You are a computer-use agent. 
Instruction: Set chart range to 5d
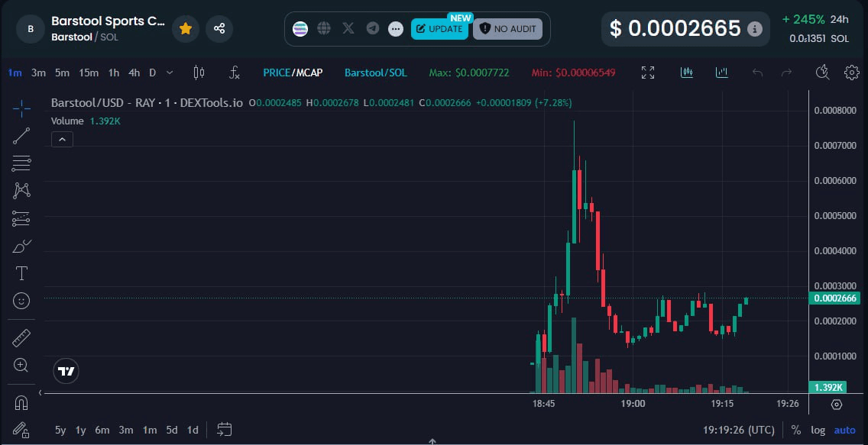click(172, 430)
